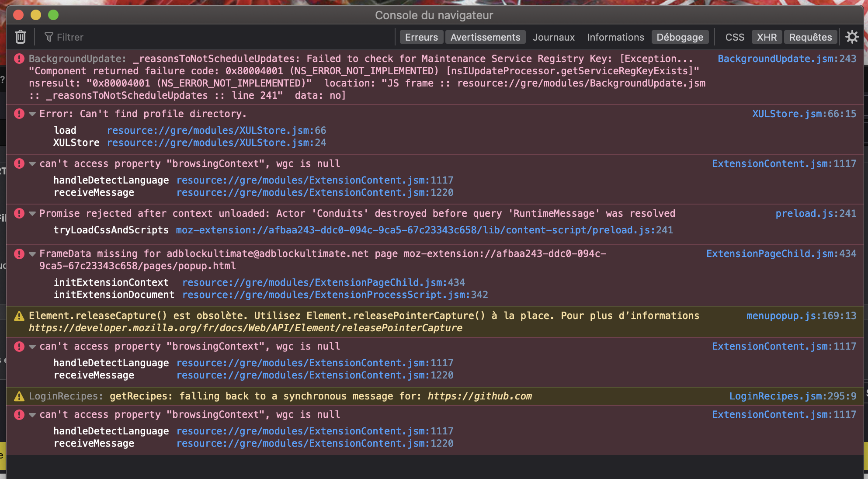Collapse the FrameData missing error stack

[32, 254]
